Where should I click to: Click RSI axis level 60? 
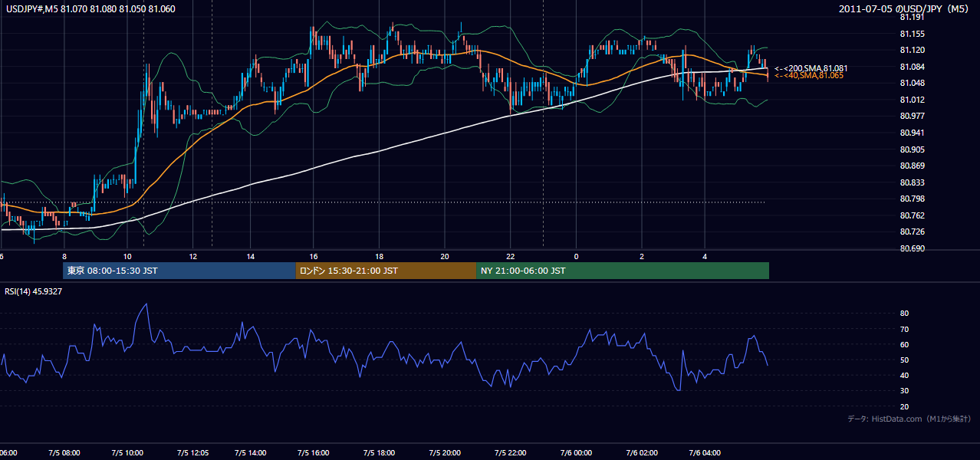pos(905,344)
